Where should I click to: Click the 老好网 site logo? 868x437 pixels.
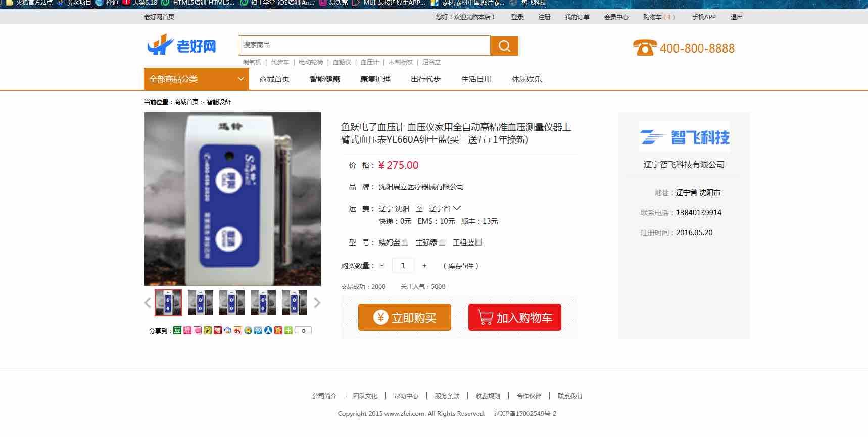click(182, 46)
